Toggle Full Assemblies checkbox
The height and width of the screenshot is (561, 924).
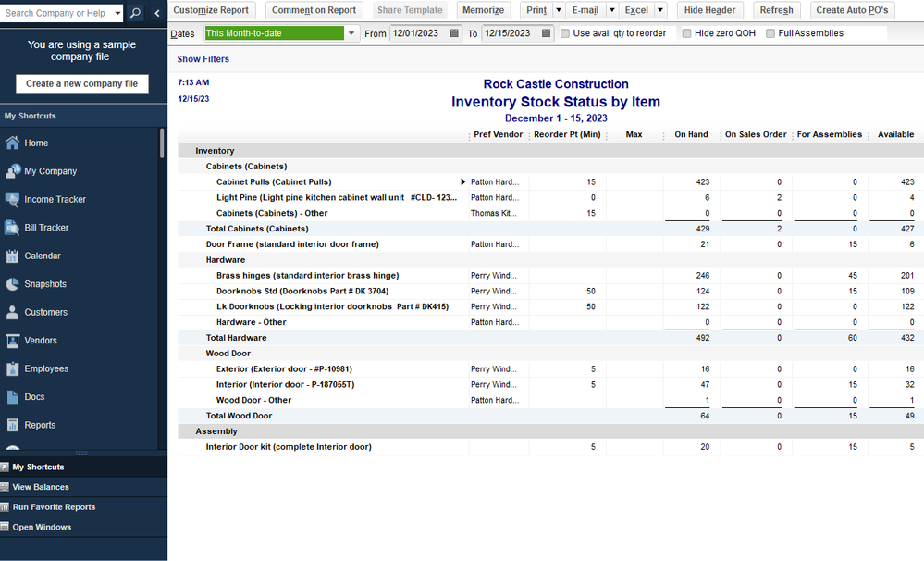tap(770, 33)
